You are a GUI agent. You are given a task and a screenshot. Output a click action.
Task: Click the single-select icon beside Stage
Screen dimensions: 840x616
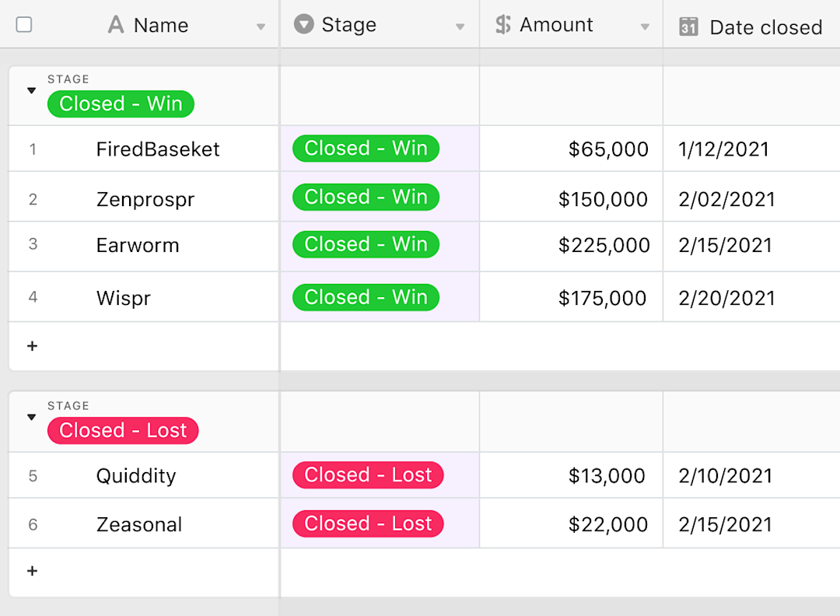tap(303, 24)
